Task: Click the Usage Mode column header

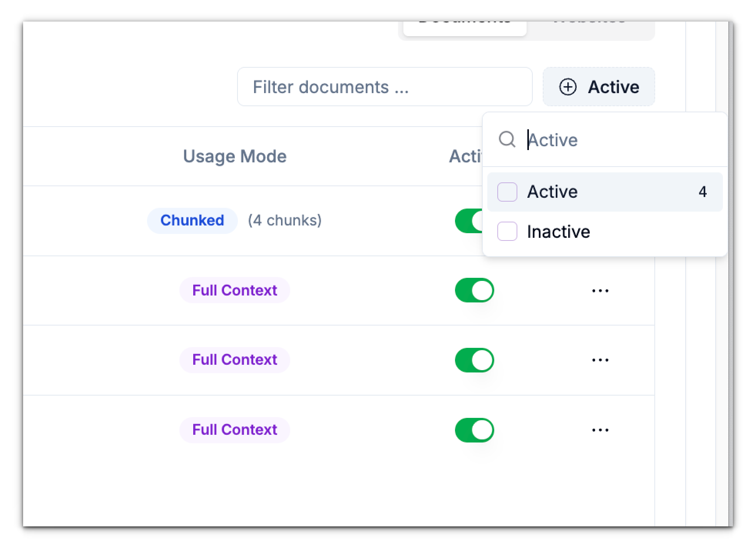Action: (x=234, y=156)
